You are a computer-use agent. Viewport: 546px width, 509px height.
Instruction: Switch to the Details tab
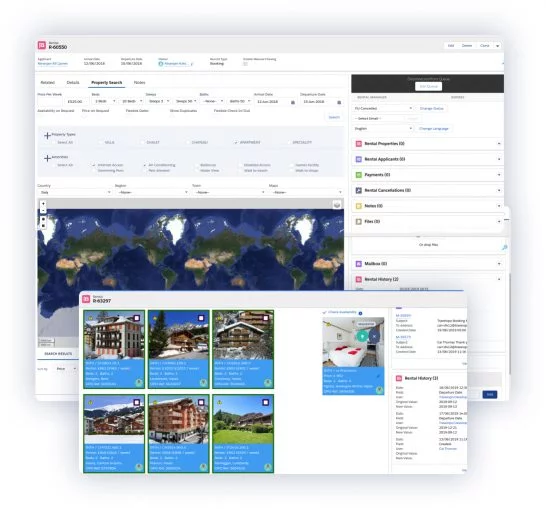coord(73,83)
